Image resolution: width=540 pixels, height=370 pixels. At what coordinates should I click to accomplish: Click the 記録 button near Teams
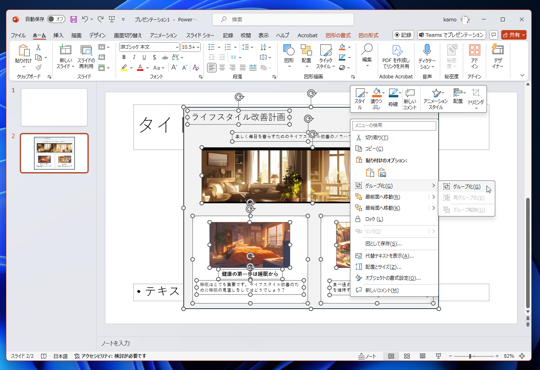tap(403, 35)
